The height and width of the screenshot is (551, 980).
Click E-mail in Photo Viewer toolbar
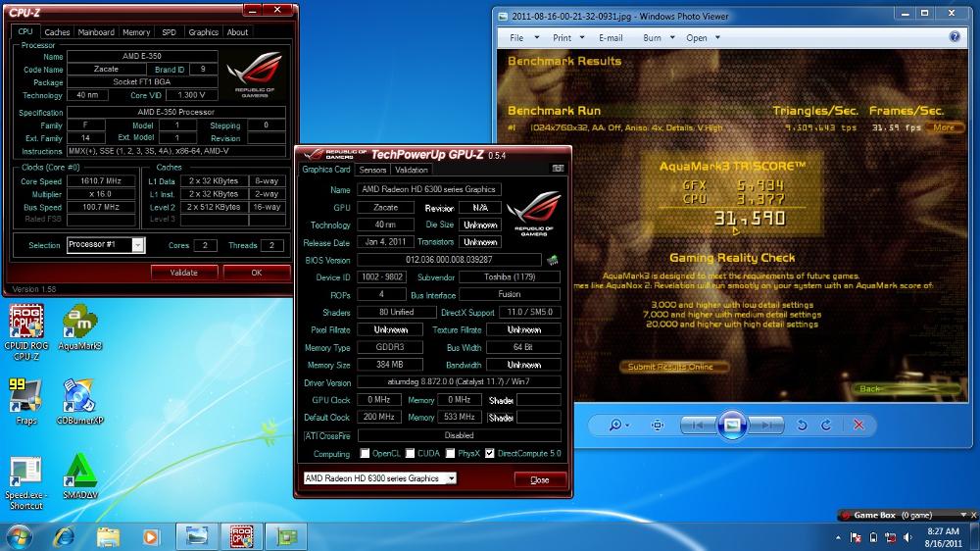tap(611, 37)
